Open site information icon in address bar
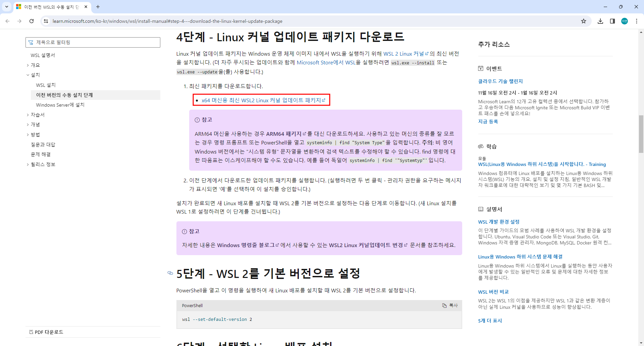Viewport: 644px width, 346px height. click(46, 21)
